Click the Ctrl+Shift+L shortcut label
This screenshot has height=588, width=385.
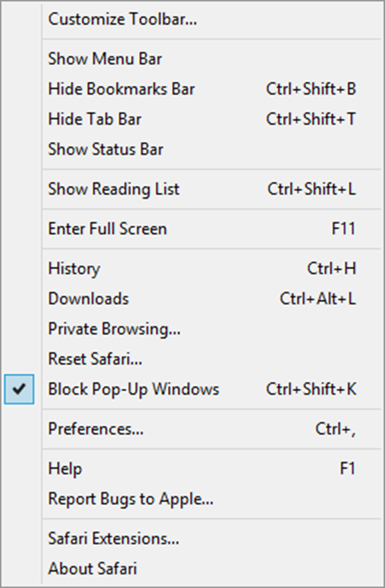click(311, 189)
